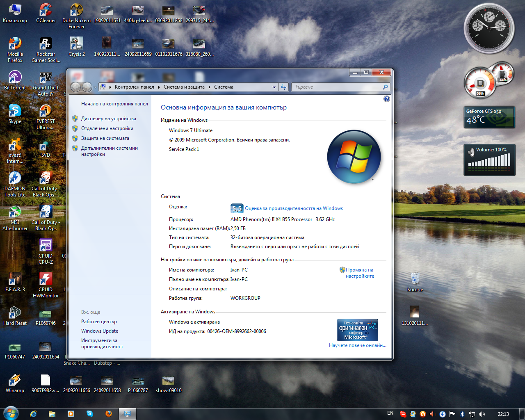Launch Crysis 2 desktop shortcut
The image size is (525, 420).
[x=76, y=47]
